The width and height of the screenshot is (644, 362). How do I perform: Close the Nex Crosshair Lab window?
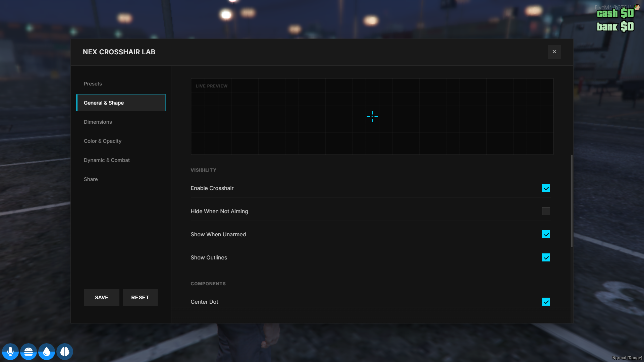[554, 52]
